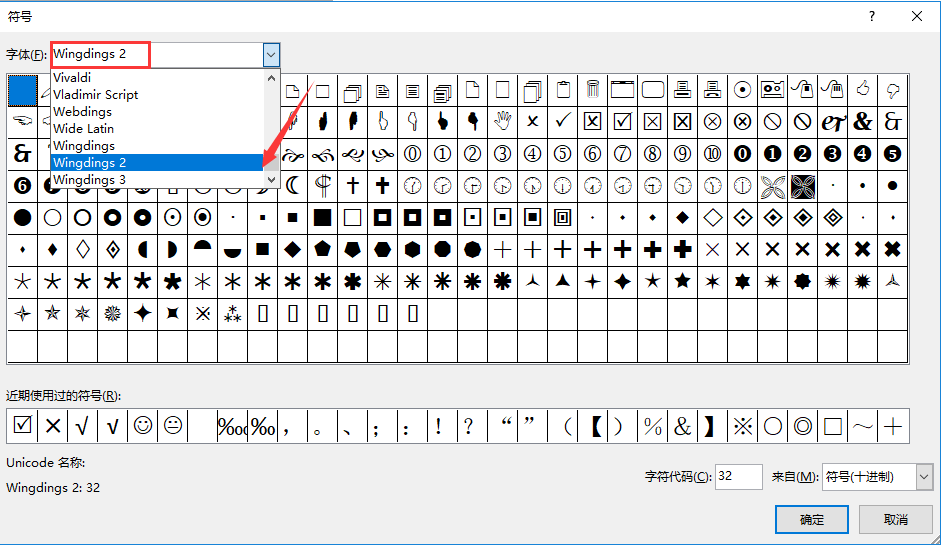Insert the recently used smiley face
The image size is (942, 545).
143,425
